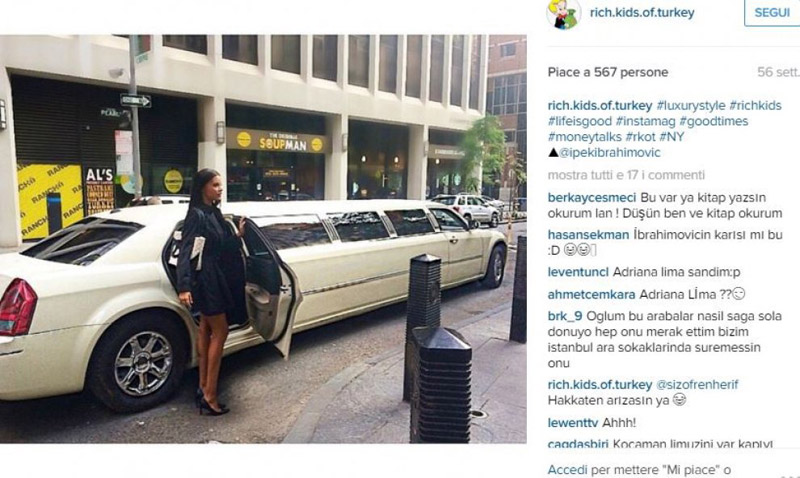Screen dimensions: 800x478
Task: Open the @ipekibrahimovic mention
Action: [609, 153]
